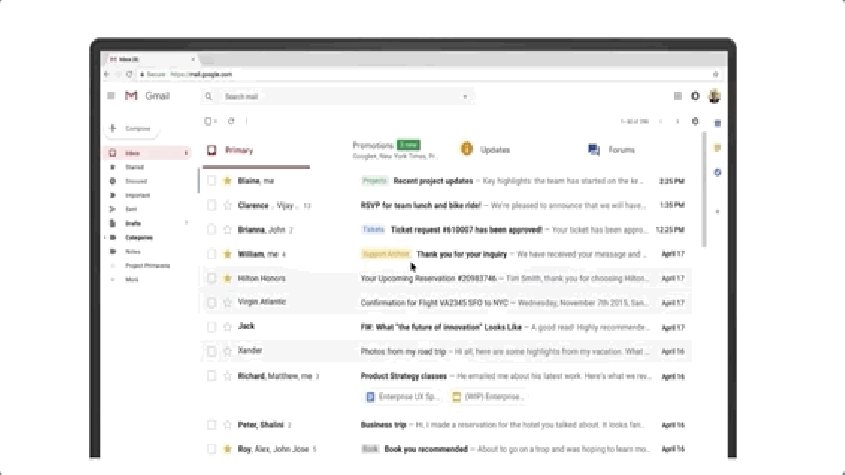The height and width of the screenshot is (475, 845).
Task: Select the Virgin Atlantic email checkbox
Action: point(211,302)
